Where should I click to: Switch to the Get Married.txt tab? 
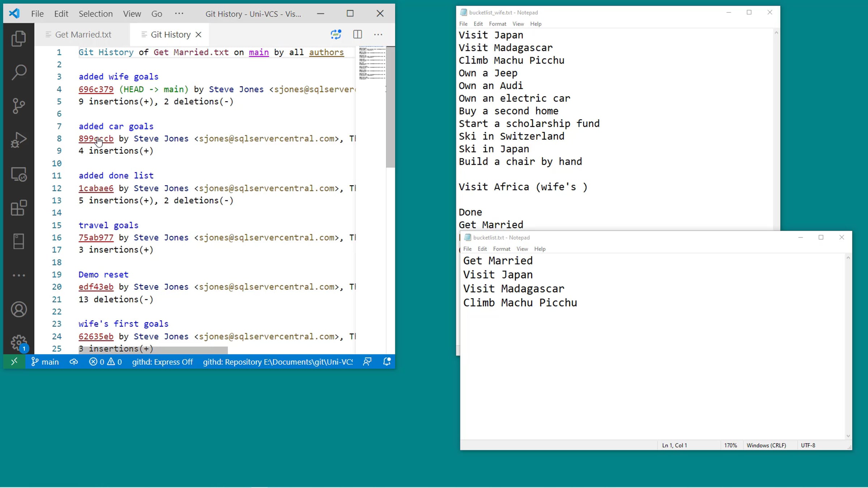click(x=83, y=34)
